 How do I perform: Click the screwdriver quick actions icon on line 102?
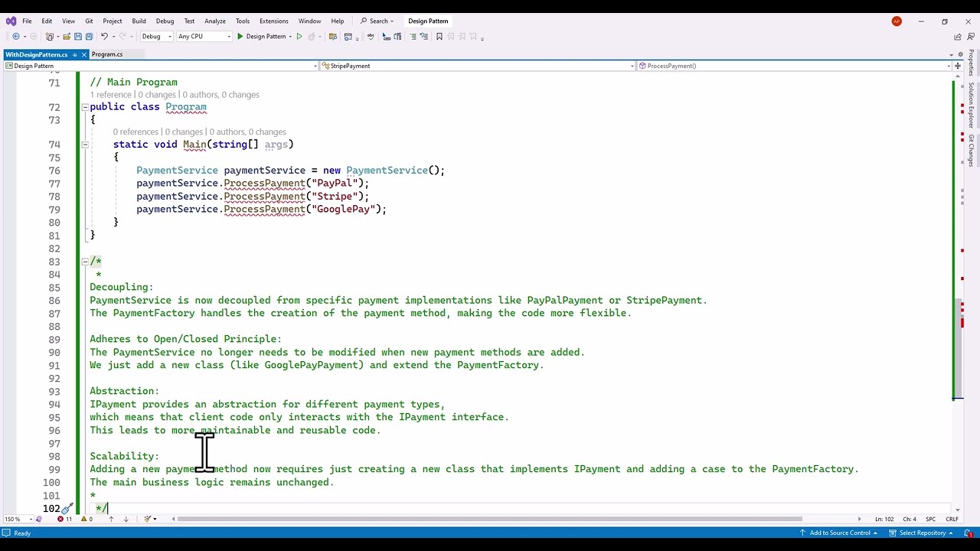[67, 508]
